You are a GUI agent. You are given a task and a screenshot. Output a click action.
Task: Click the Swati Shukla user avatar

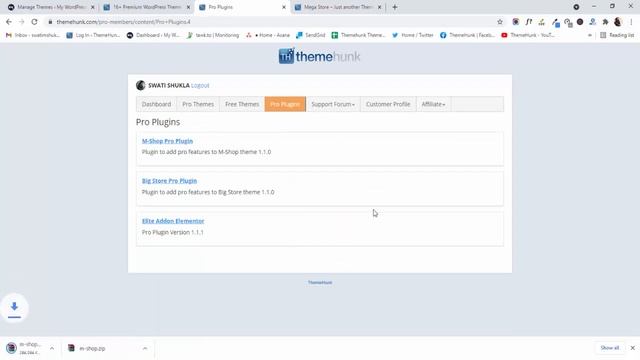pyautogui.click(x=141, y=85)
